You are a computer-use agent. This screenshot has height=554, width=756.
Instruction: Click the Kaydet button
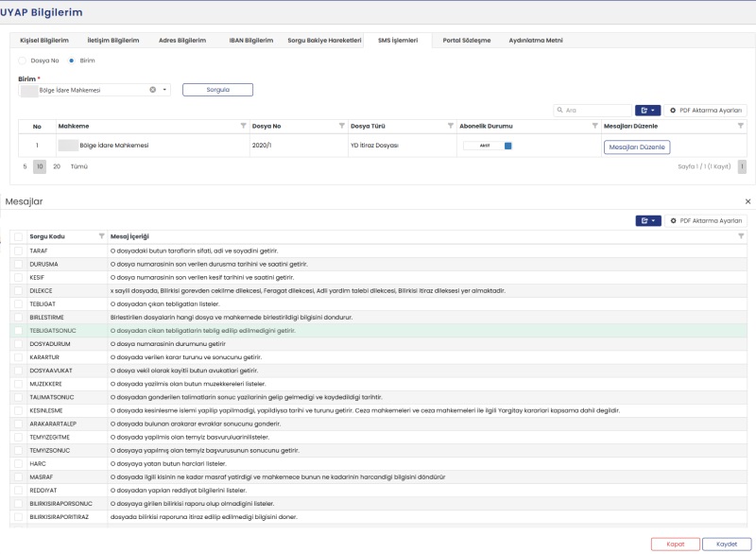pyautogui.click(x=726, y=545)
